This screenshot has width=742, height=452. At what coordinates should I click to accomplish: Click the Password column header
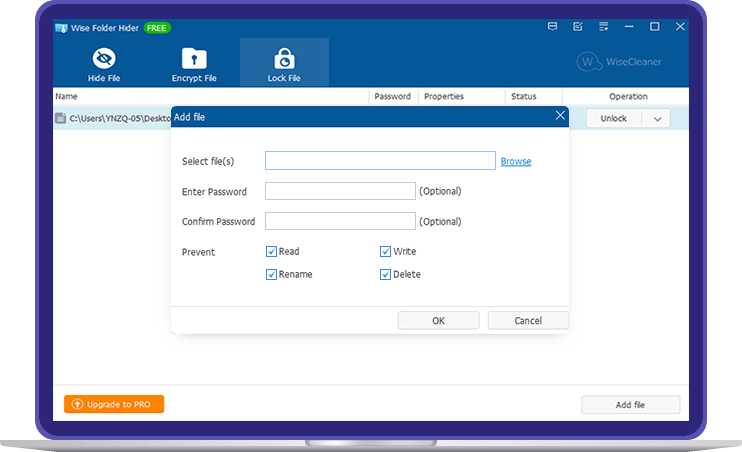point(393,97)
